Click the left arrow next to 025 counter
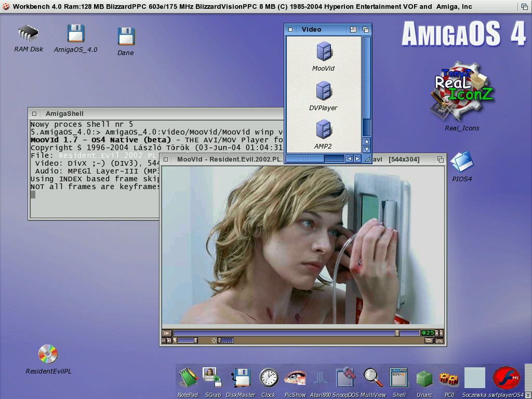Image resolution: width=532 pixels, height=399 pixels. click(x=436, y=333)
